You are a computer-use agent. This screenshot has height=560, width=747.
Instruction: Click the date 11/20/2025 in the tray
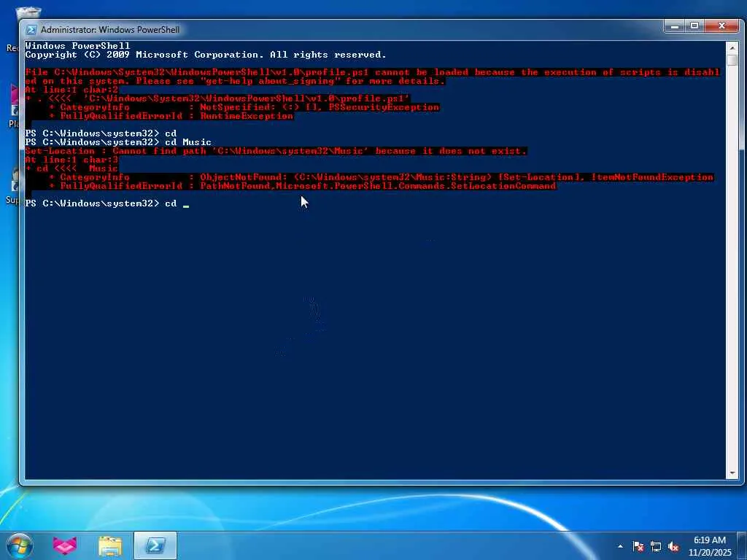tap(710, 553)
